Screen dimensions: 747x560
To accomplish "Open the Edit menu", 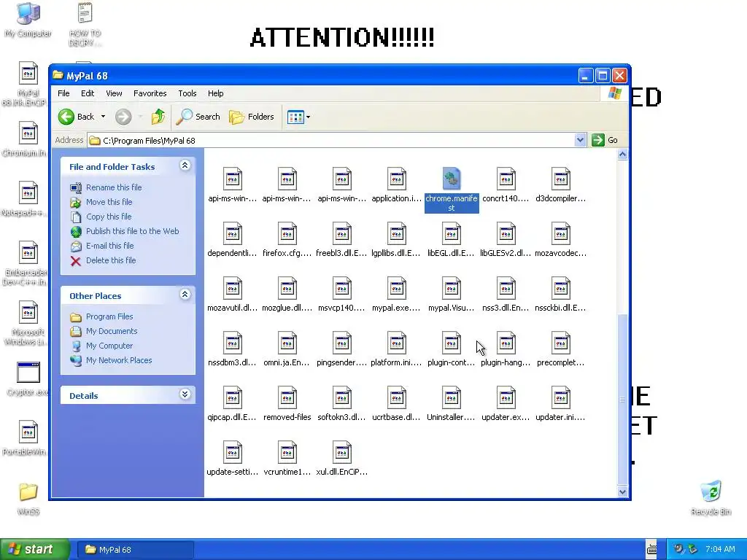I will coord(88,93).
